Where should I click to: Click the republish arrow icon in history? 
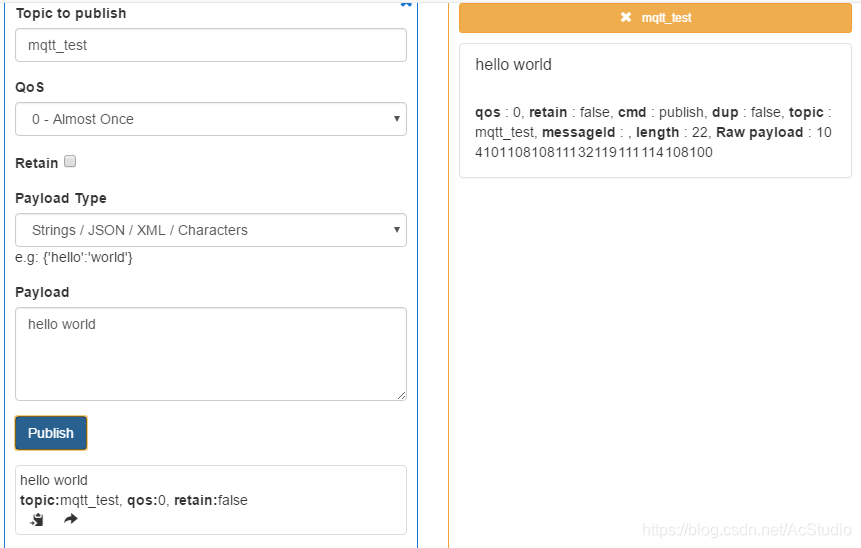[71, 519]
